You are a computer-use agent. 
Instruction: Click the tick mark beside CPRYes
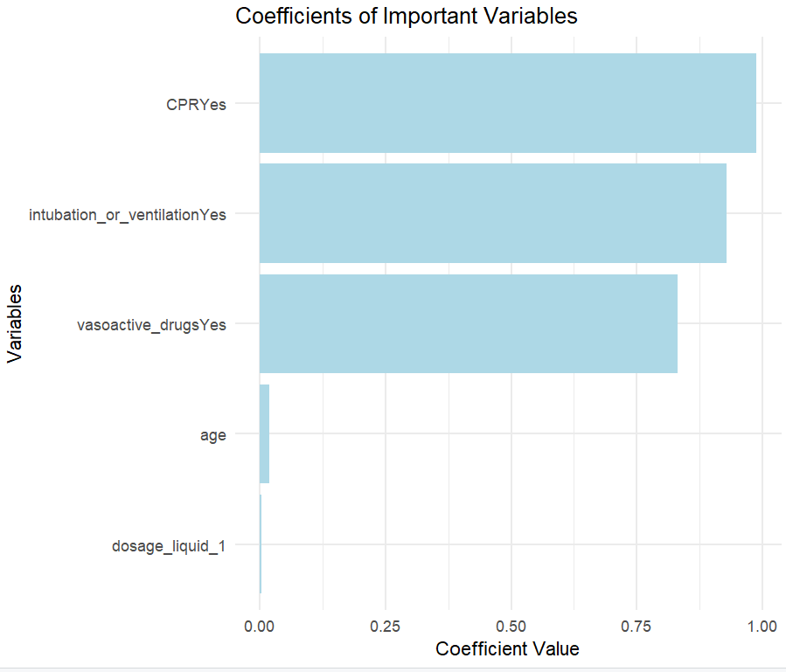click(x=247, y=103)
